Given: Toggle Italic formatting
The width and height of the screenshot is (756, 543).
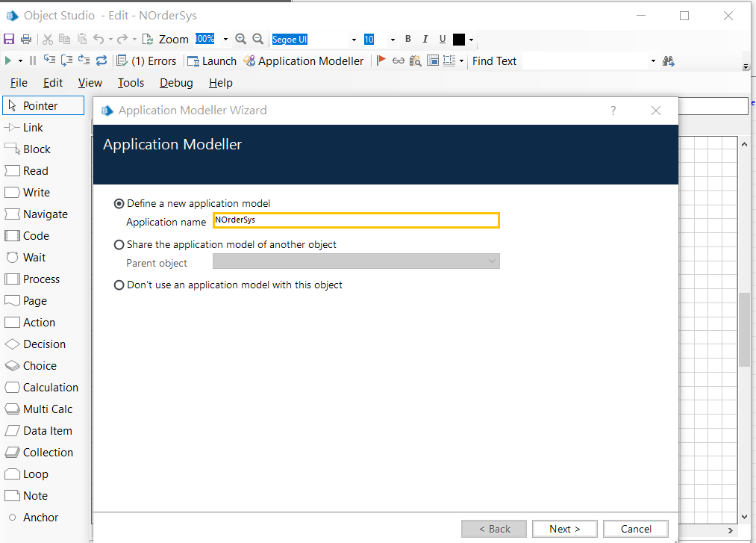Looking at the screenshot, I should pyautogui.click(x=425, y=39).
